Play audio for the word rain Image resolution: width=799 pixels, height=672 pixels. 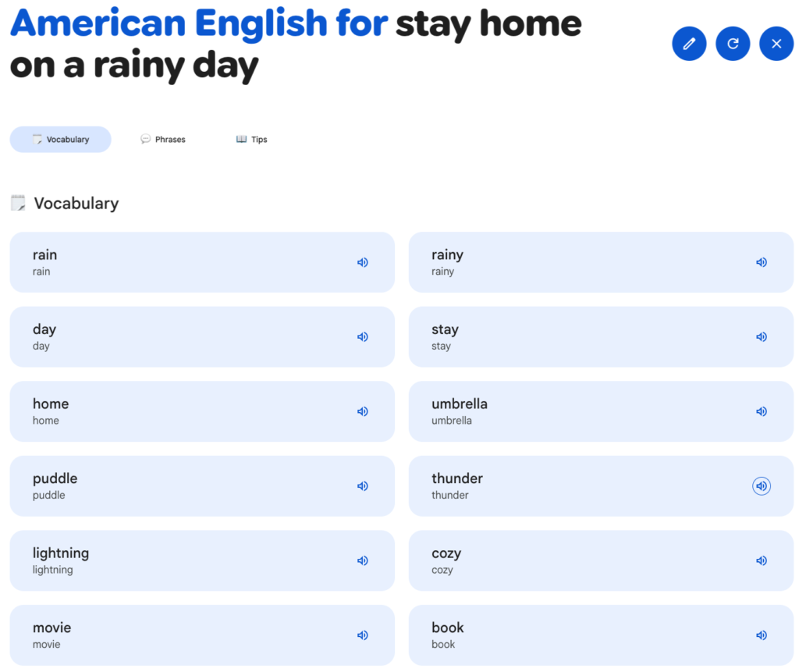click(x=362, y=262)
